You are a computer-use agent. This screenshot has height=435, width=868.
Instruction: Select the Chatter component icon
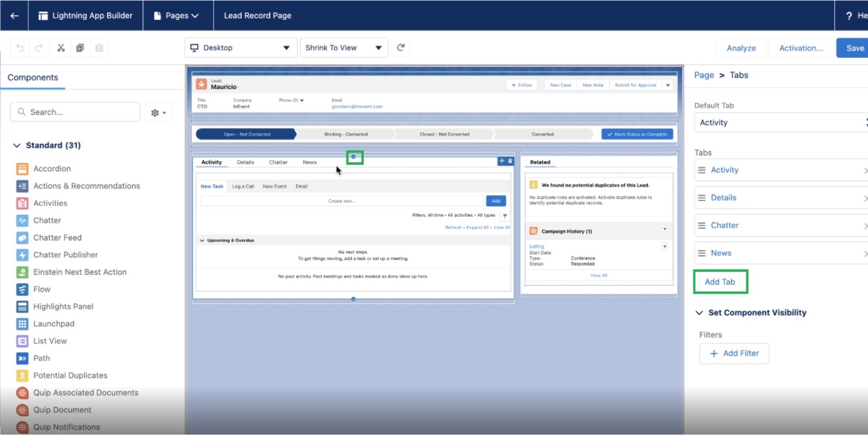pyautogui.click(x=22, y=221)
